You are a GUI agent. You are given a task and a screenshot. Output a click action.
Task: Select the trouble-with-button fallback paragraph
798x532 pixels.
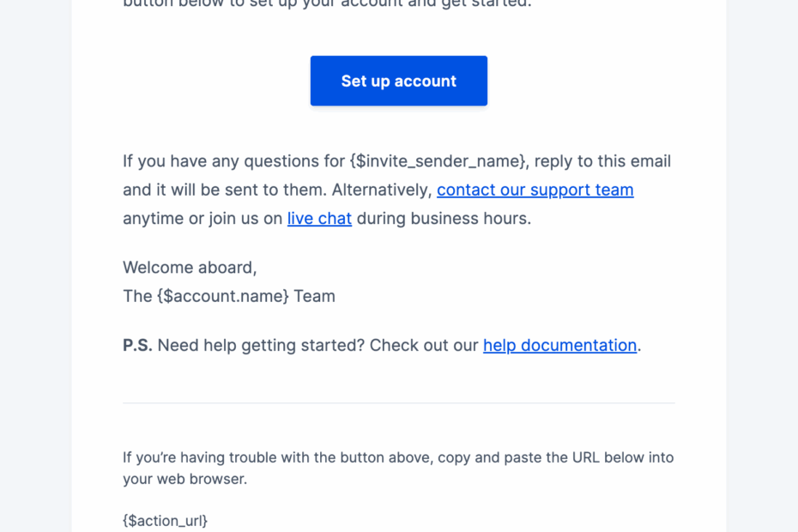pyautogui.click(x=397, y=468)
